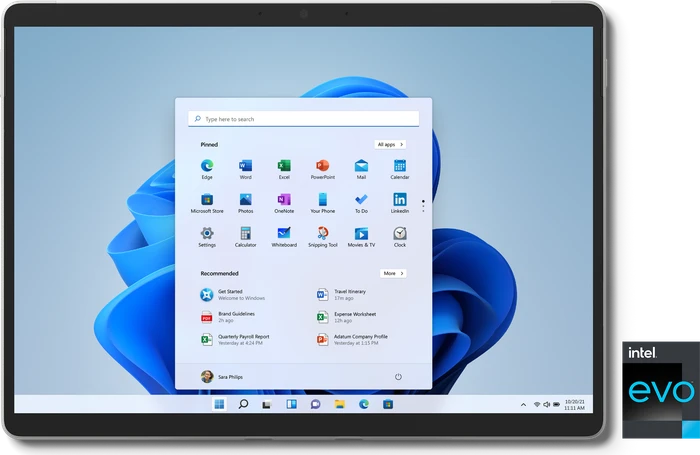Screen dimensions: 700x455
Task: Click the All apps button
Action: point(390,144)
